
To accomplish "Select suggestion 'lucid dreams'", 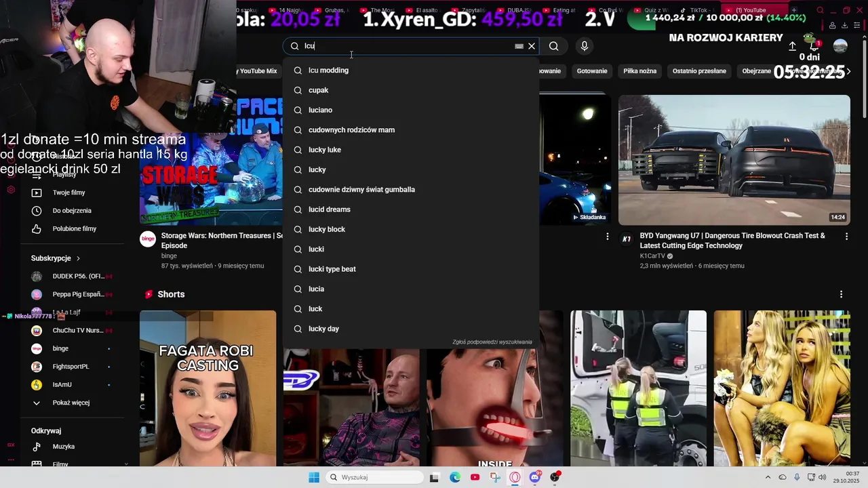I will (411, 209).
